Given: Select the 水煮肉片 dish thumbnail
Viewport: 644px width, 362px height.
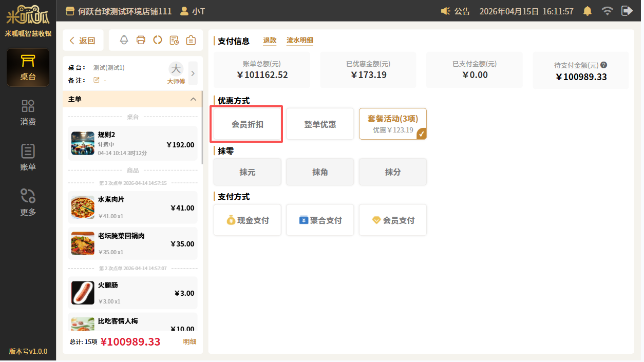Looking at the screenshot, I should pos(83,207).
